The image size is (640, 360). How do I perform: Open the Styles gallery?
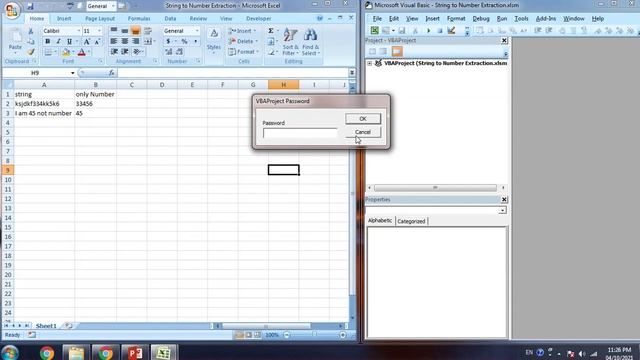click(x=213, y=41)
